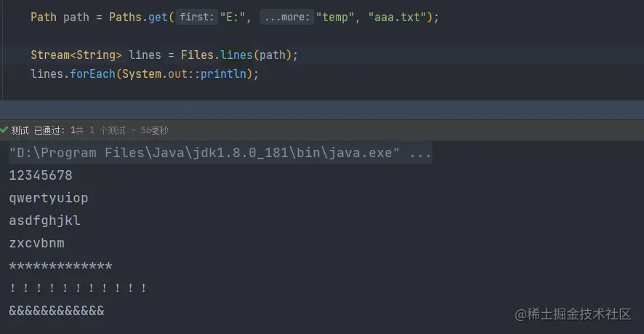Click the test result summary text

tap(89, 130)
